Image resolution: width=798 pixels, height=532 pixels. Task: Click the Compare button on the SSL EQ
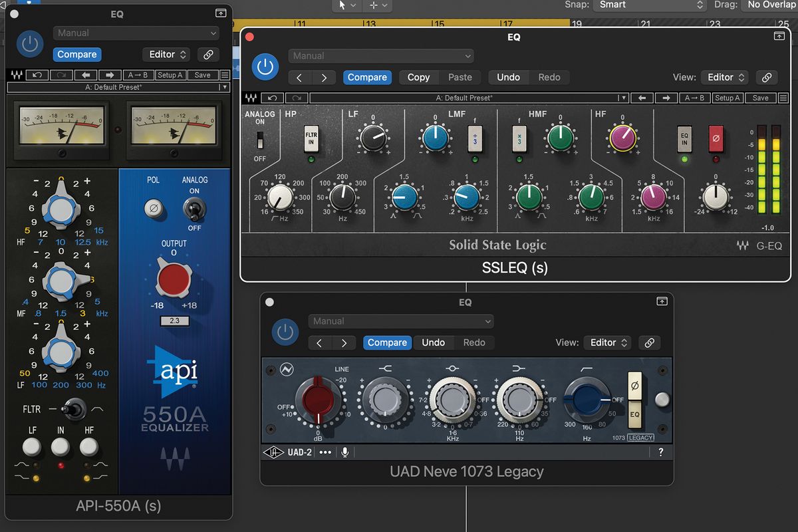[x=367, y=77]
